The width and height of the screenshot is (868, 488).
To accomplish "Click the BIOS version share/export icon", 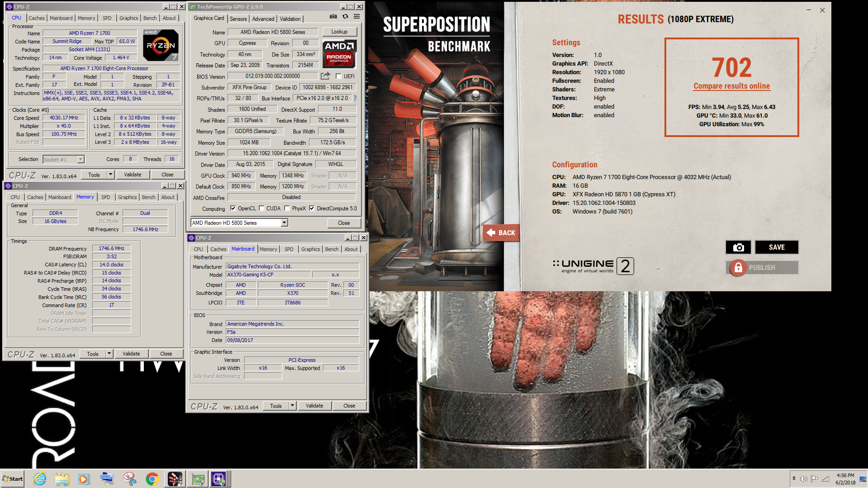I will (325, 76).
